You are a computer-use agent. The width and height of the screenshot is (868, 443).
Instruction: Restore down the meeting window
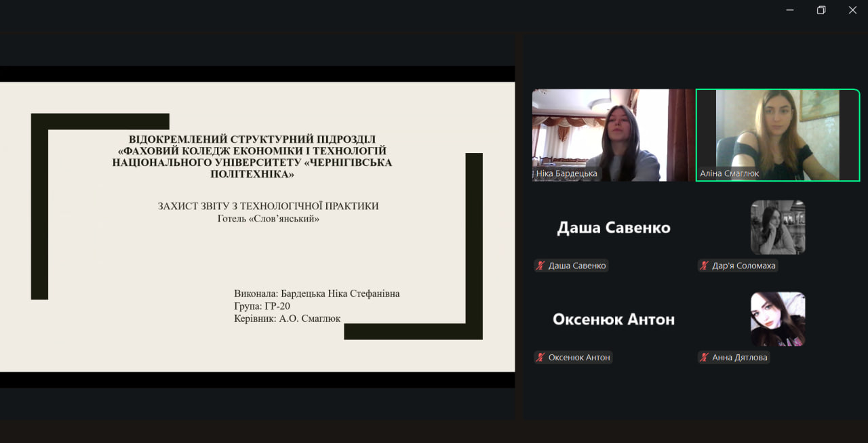pos(821,10)
